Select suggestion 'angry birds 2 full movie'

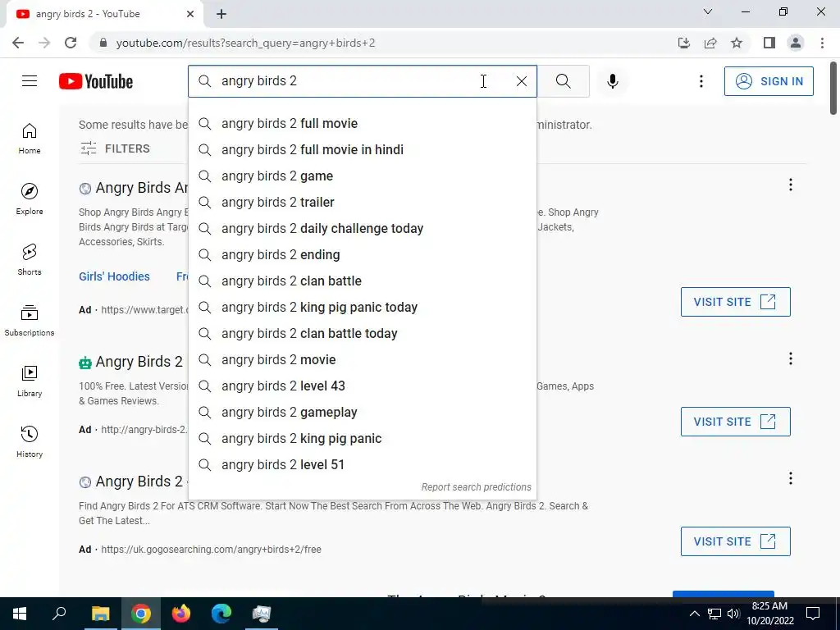362,123
